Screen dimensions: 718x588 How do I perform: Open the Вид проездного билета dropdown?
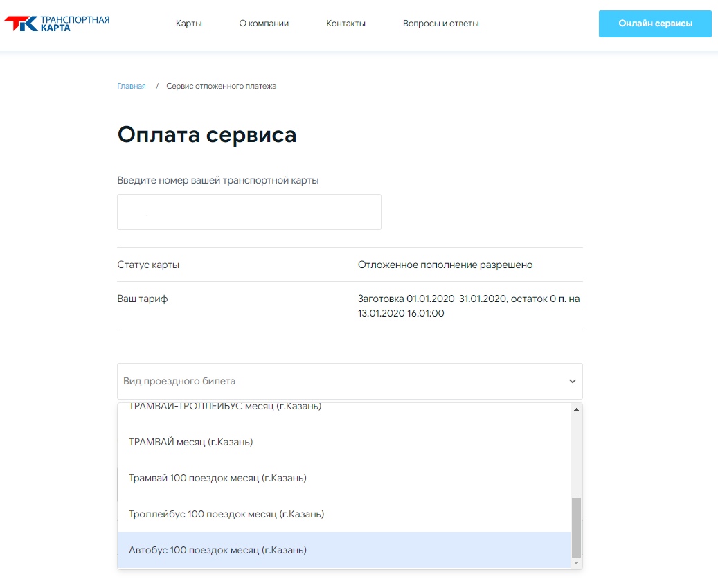tap(350, 381)
